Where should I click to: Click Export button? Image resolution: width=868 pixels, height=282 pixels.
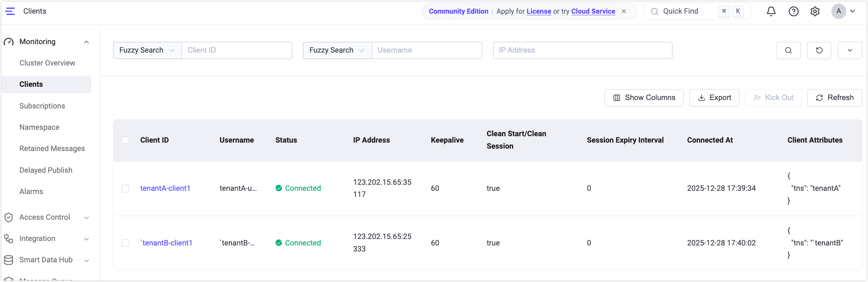[714, 98]
